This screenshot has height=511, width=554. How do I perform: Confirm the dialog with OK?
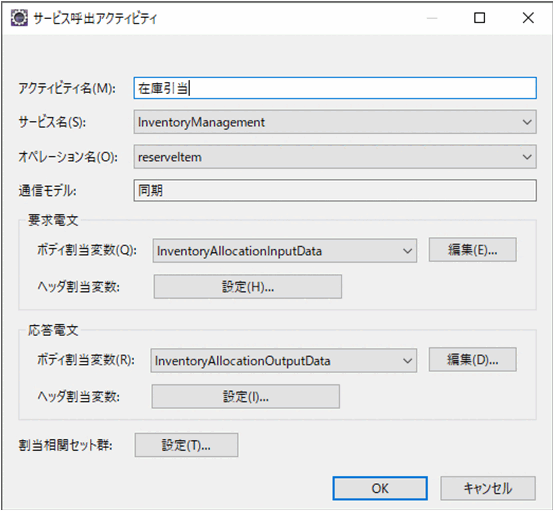click(380, 488)
